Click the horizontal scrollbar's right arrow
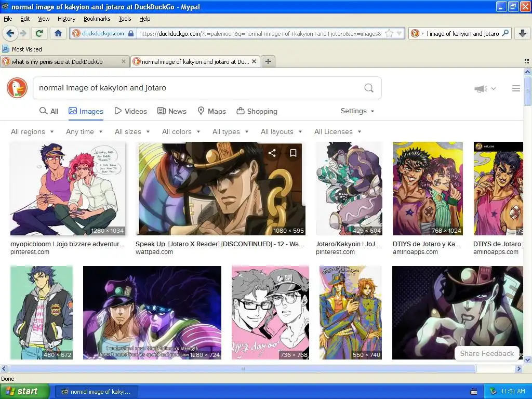This screenshot has height=399, width=532. (519, 368)
